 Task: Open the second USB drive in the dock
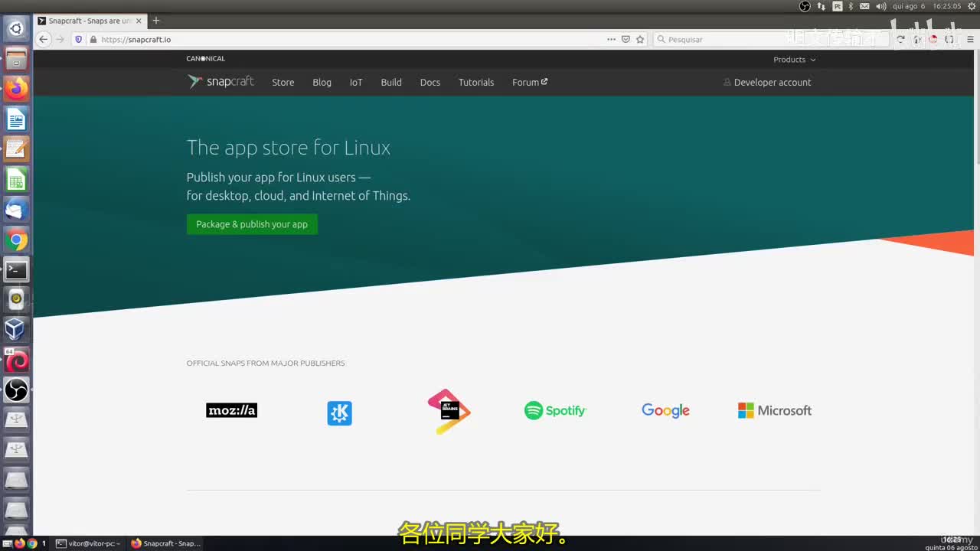16,450
